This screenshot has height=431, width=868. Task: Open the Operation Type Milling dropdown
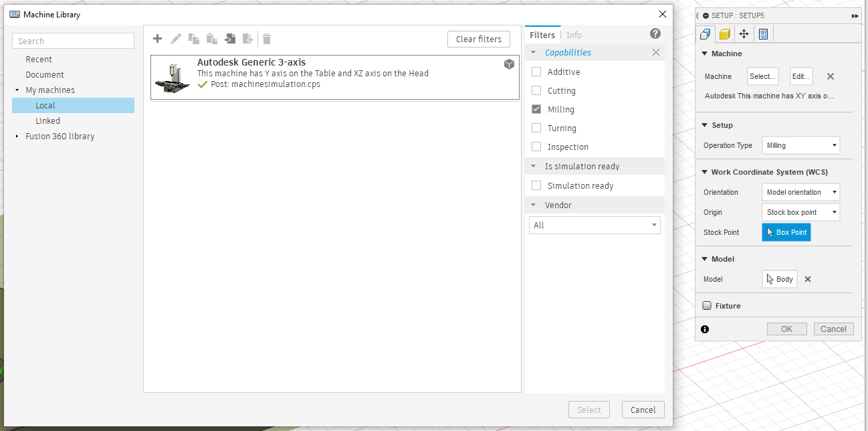click(x=801, y=145)
